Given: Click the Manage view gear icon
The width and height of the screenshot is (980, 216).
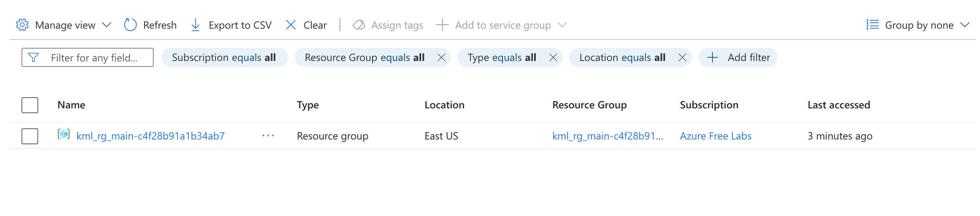Looking at the screenshot, I should coord(22,25).
